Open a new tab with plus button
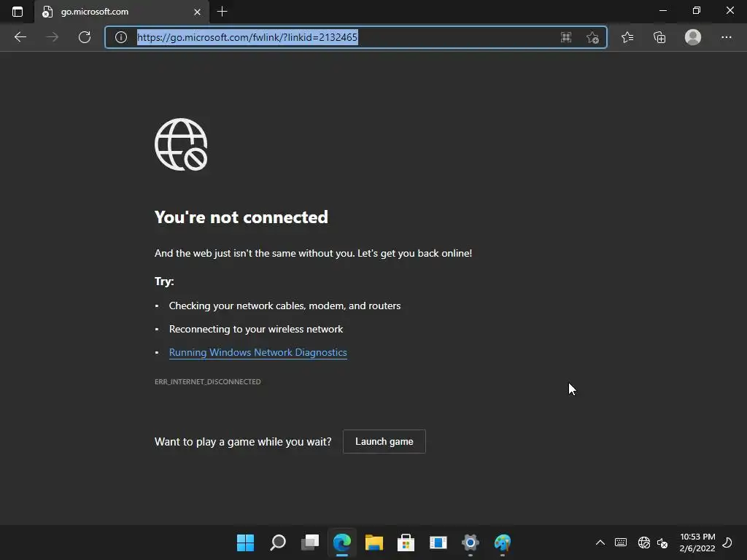This screenshot has width=747, height=560. (x=222, y=12)
